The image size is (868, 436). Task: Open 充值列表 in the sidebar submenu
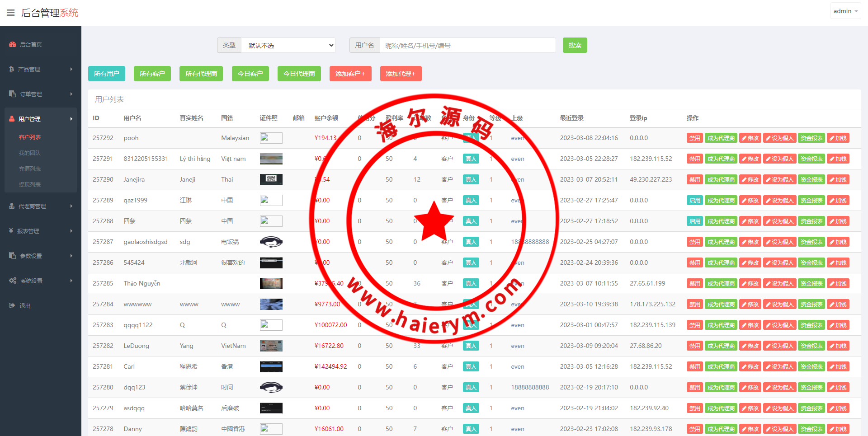coord(30,169)
